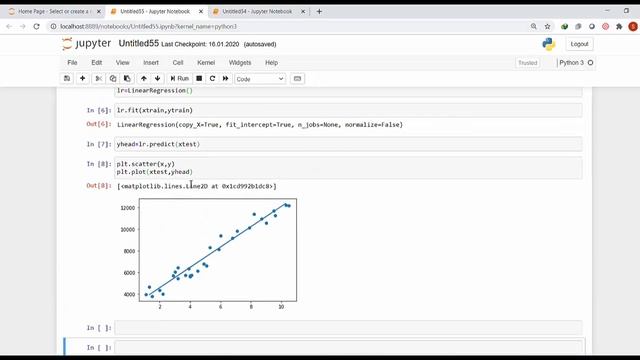The height and width of the screenshot is (360, 640).
Task: Go back in browser history
Action: [x=9, y=26]
